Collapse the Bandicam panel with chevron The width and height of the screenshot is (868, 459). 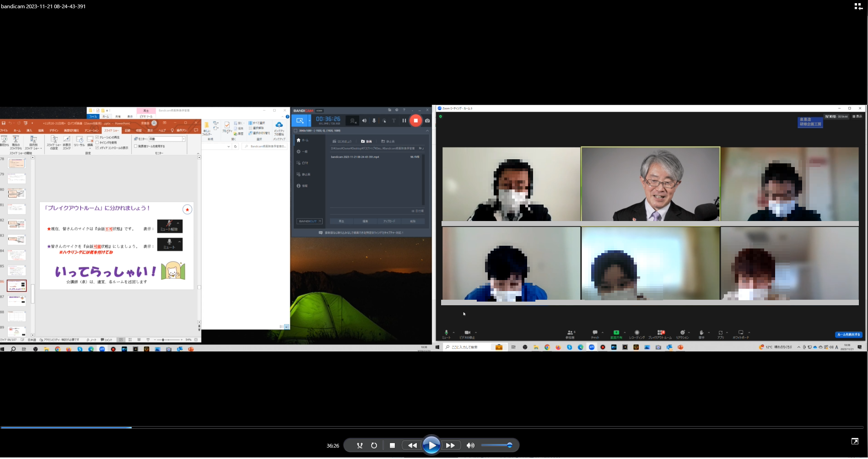click(427, 131)
